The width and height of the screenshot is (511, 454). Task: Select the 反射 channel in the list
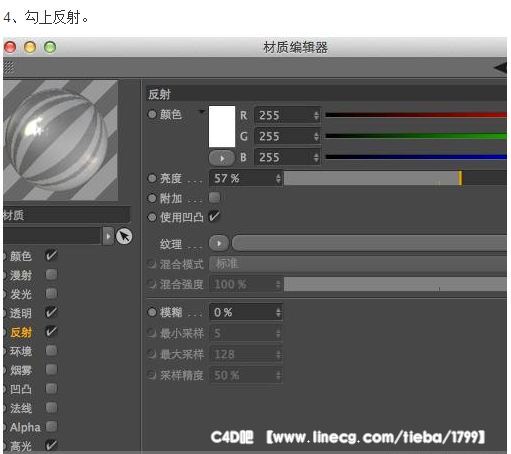(21, 332)
